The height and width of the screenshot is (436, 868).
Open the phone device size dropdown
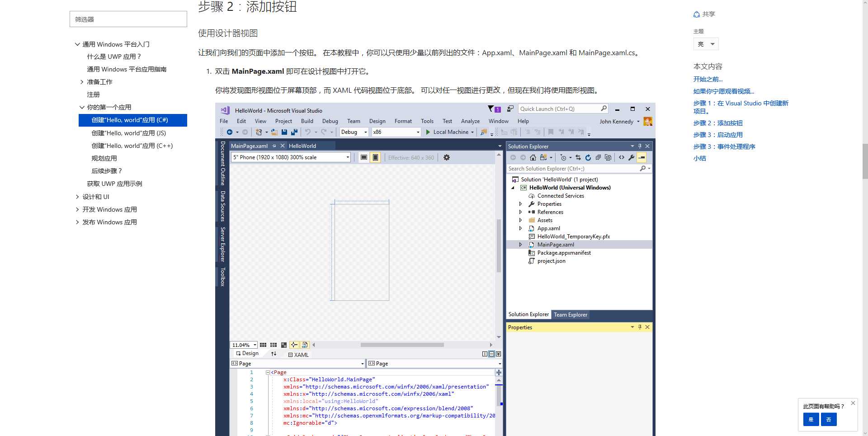pos(291,157)
